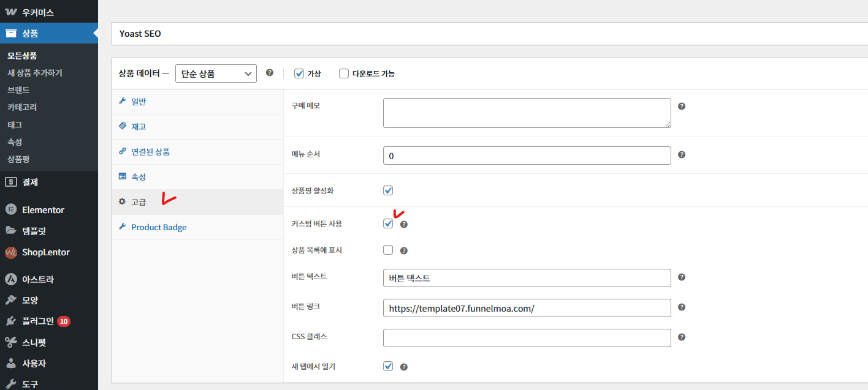Open the 브랜드 submenu link

coord(18,90)
